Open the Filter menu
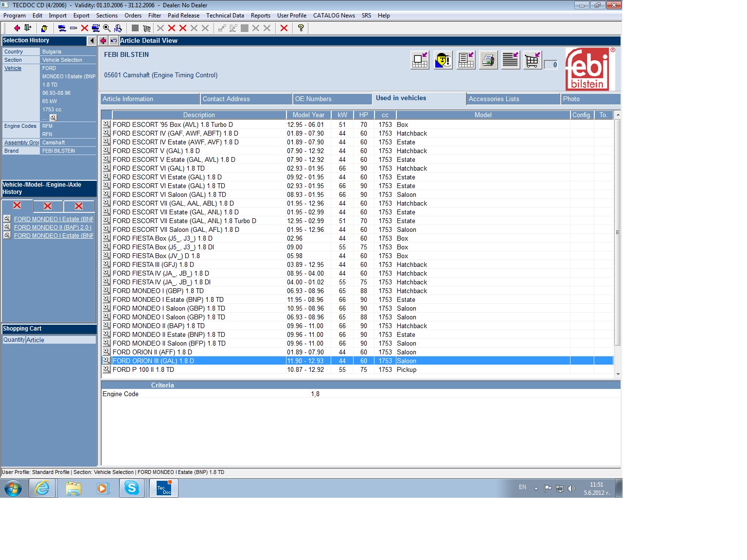This screenshot has height=560, width=747. pos(155,16)
